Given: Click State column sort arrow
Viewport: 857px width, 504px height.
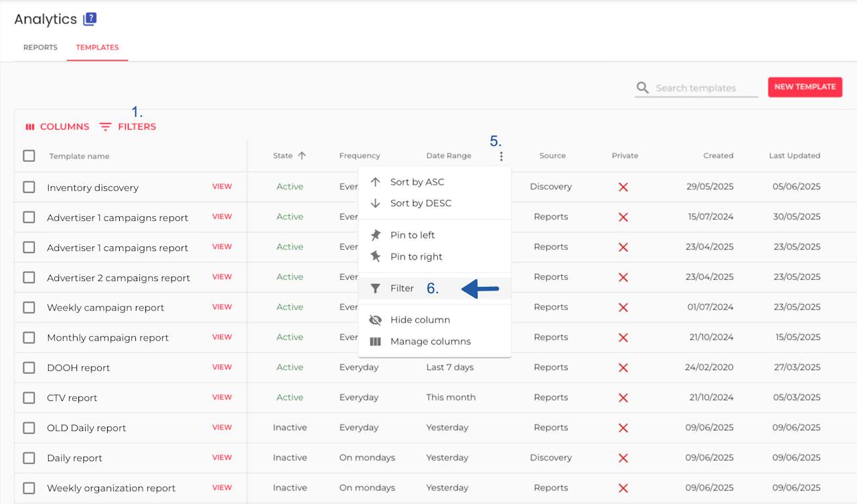Looking at the screenshot, I should pos(302,156).
